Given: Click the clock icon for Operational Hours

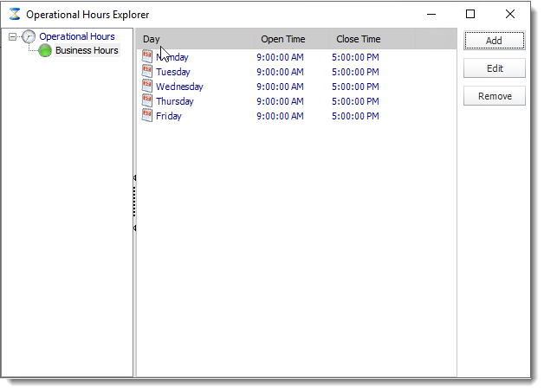Looking at the screenshot, I should pyautogui.click(x=29, y=36).
